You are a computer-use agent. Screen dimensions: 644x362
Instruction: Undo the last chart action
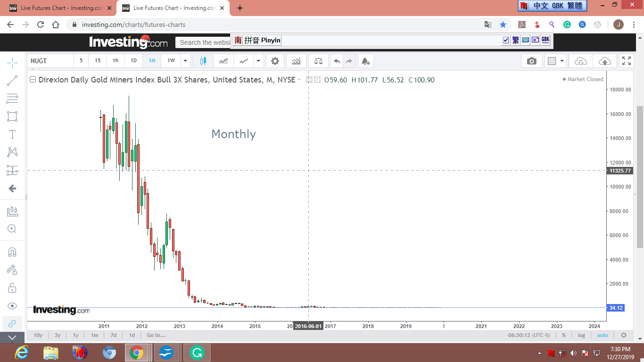[337, 61]
